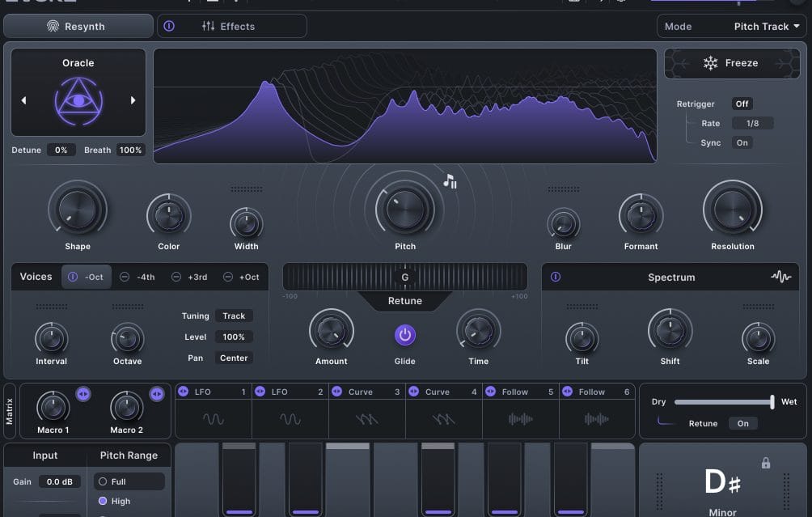Viewport: 812px width, 517px height.
Task: Select the +3rd voice tab
Action: click(x=189, y=277)
